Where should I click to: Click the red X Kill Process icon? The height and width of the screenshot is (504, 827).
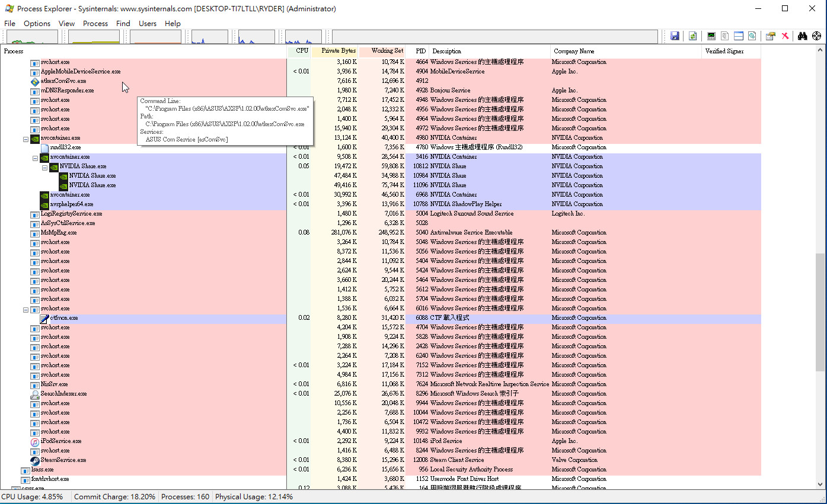click(785, 36)
